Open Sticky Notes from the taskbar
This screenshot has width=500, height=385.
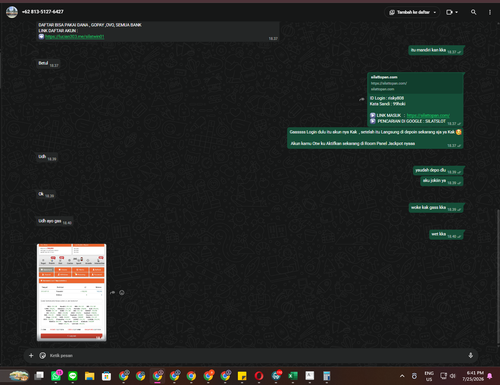click(242, 376)
